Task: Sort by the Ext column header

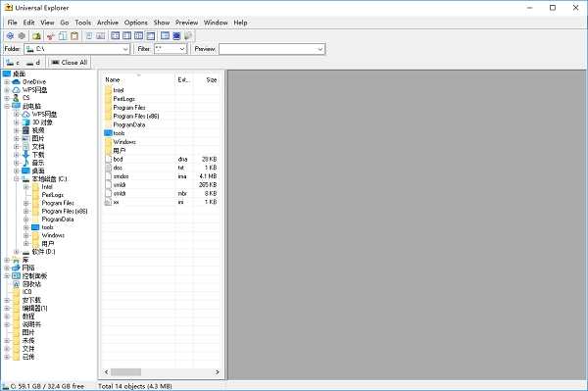Action: (x=184, y=79)
